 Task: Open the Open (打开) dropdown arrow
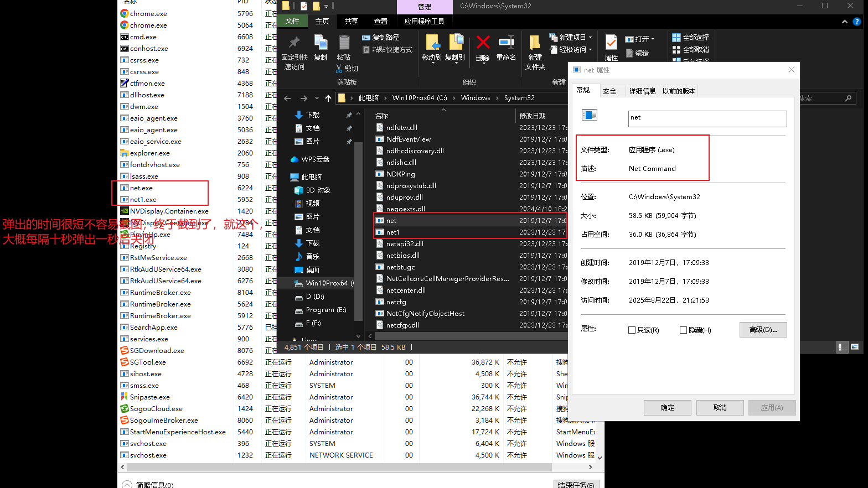click(653, 39)
